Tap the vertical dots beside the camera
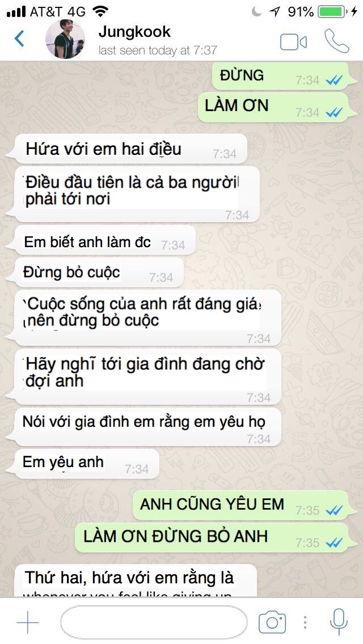This screenshot has height=644, width=363. point(305,622)
